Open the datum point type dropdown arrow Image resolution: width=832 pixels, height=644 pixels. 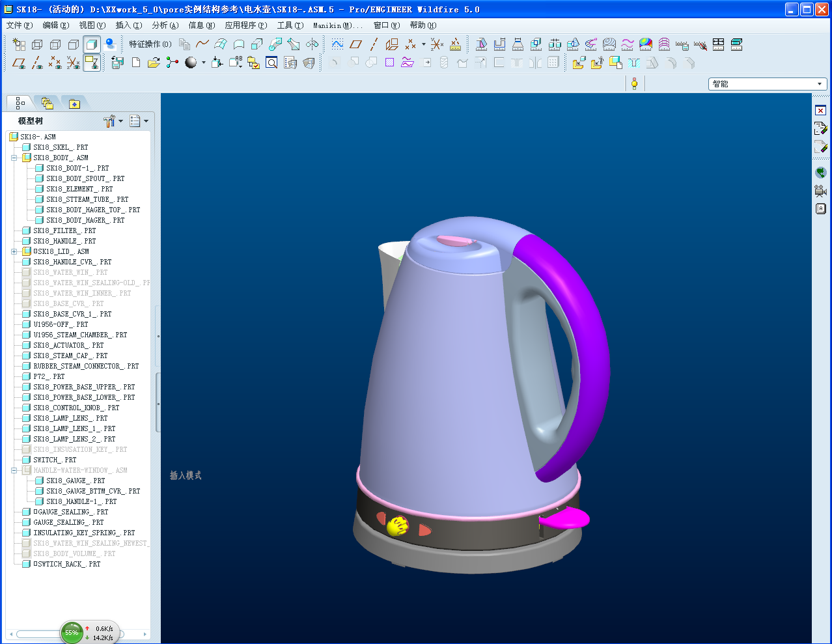(423, 44)
